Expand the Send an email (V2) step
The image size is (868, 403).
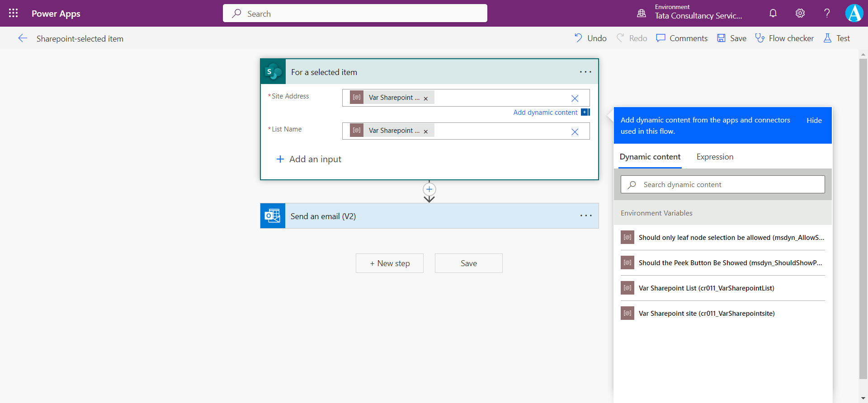407,216
